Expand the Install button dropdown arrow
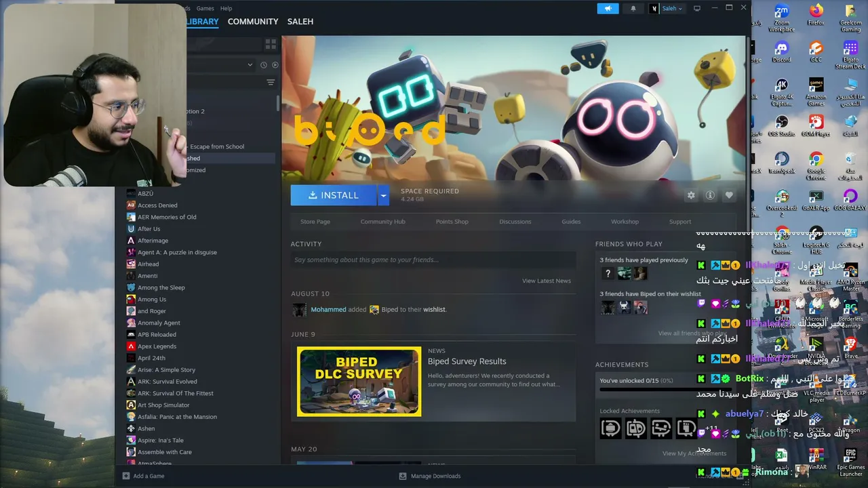Viewport: 868px width, 488px height. tap(383, 195)
